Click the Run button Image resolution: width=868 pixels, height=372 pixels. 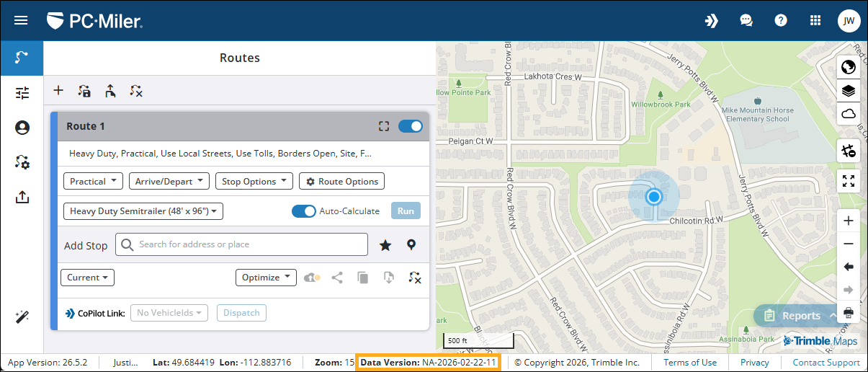tap(406, 211)
